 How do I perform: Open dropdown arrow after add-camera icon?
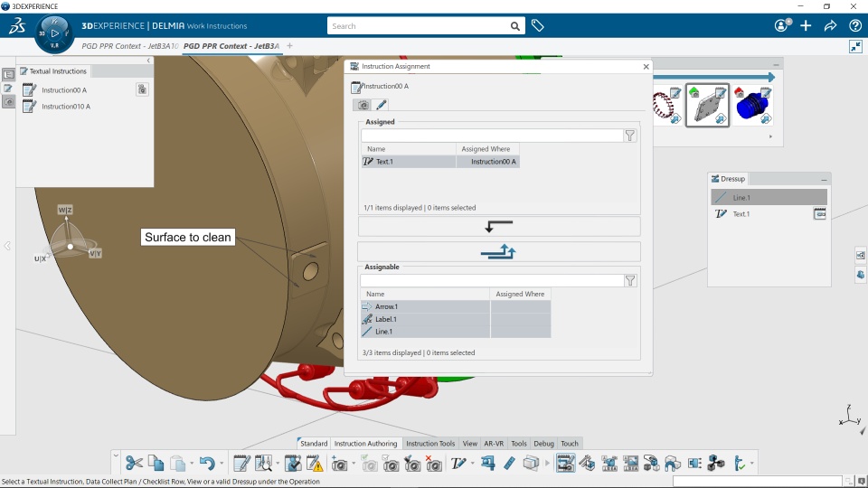point(354,464)
